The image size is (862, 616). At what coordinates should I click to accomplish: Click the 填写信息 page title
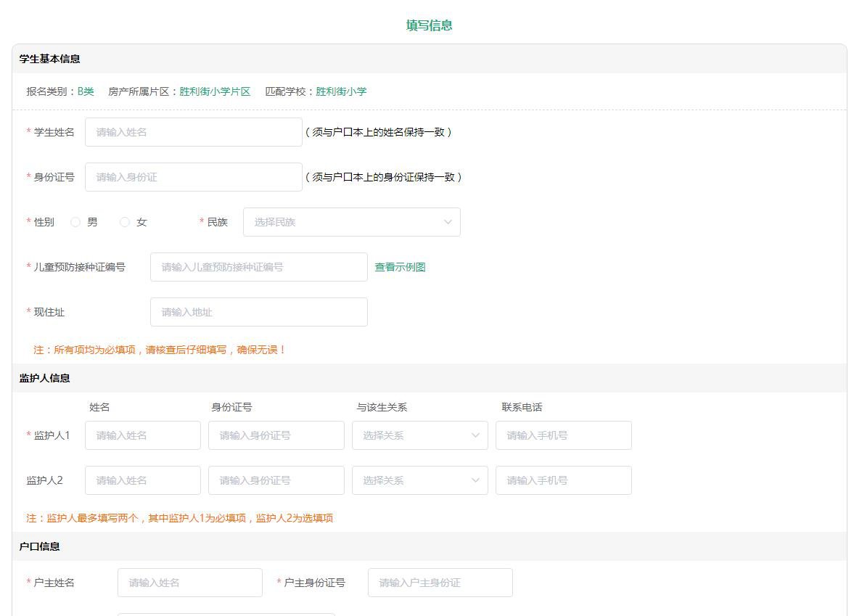pos(430,25)
